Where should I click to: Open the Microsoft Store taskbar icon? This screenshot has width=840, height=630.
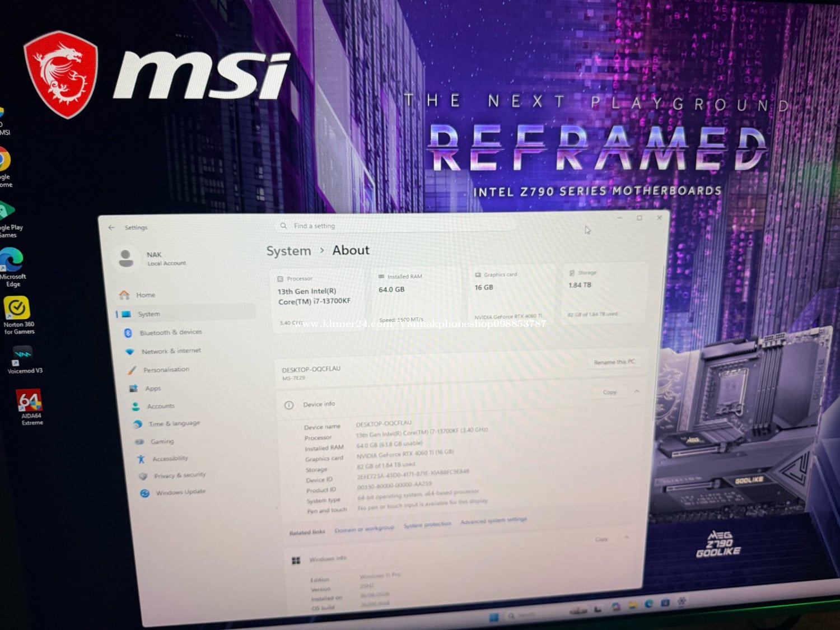[665, 603]
